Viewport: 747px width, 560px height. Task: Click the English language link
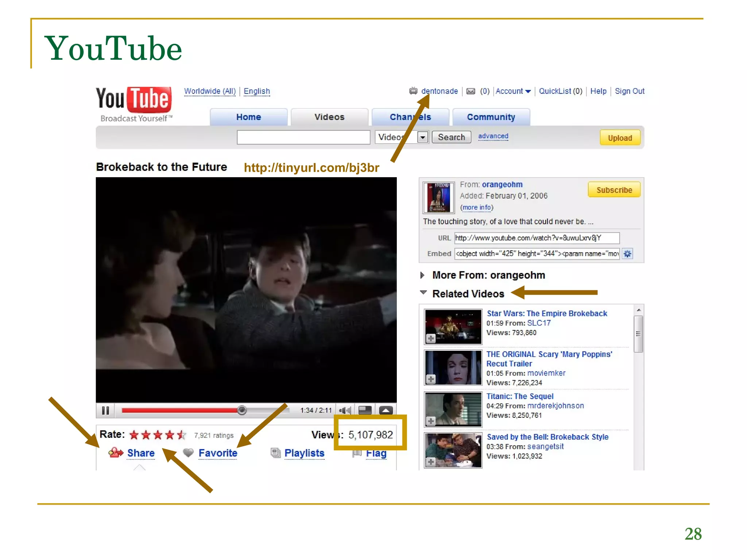coord(257,91)
